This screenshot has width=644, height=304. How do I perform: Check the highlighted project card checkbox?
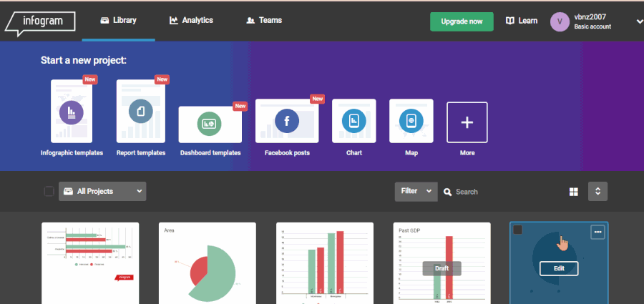[518, 230]
